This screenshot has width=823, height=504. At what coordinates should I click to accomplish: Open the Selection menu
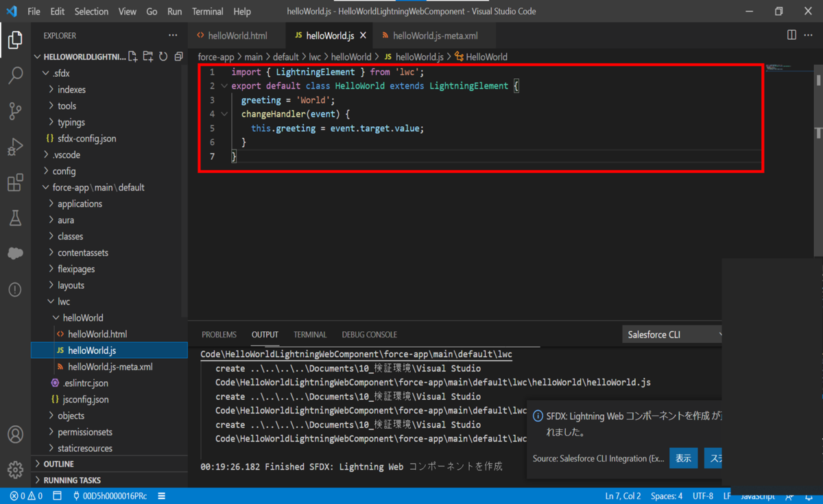(x=91, y=12)
